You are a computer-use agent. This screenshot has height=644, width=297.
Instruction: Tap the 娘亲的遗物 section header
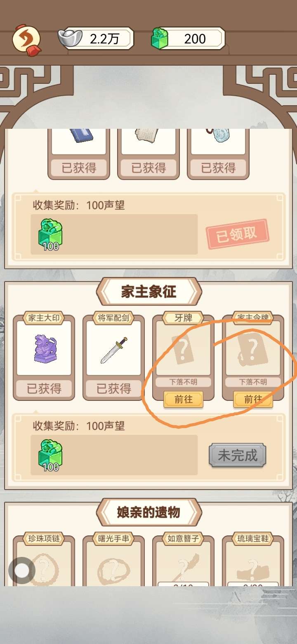149,512
